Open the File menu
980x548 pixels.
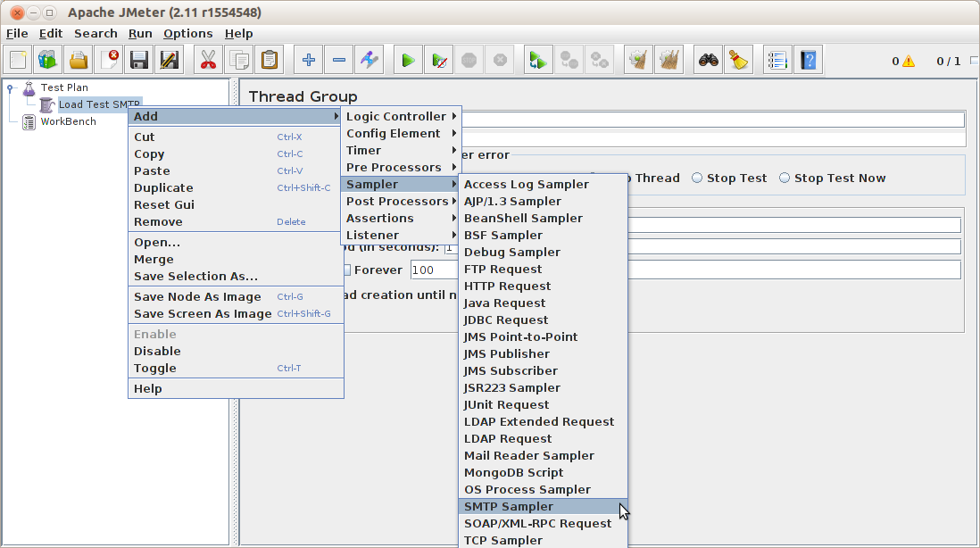17,34
